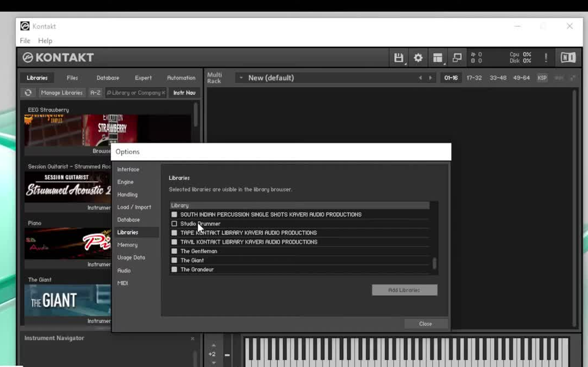Select Load / Import options page
The width and height of the screenshot is (588, 367).
pyautogui.click(x=134, y=207)
